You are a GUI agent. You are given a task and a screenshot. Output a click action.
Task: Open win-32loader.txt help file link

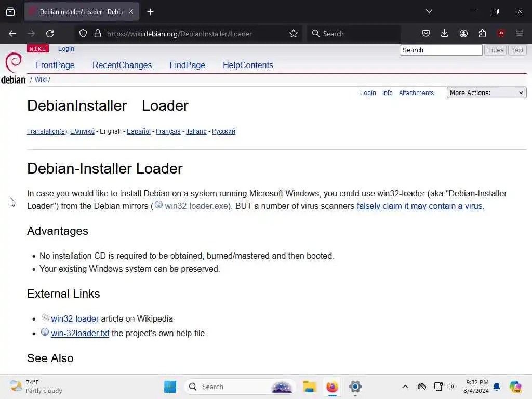[x=80, y=333]
